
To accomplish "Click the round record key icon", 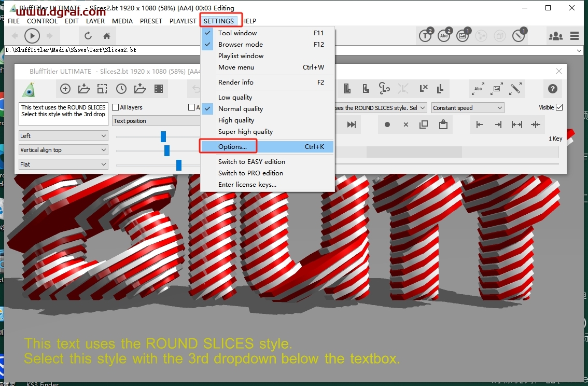I will click(x=387, y=125).
